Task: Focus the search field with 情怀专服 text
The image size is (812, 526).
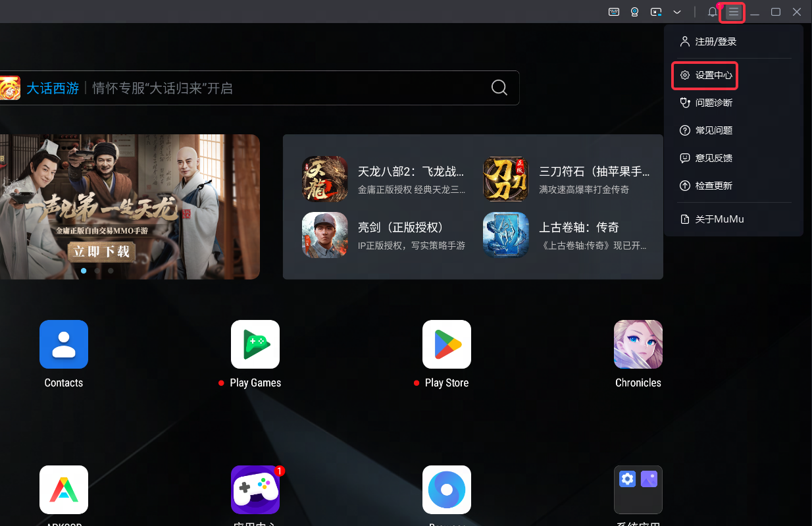Action: click(259, 88)
